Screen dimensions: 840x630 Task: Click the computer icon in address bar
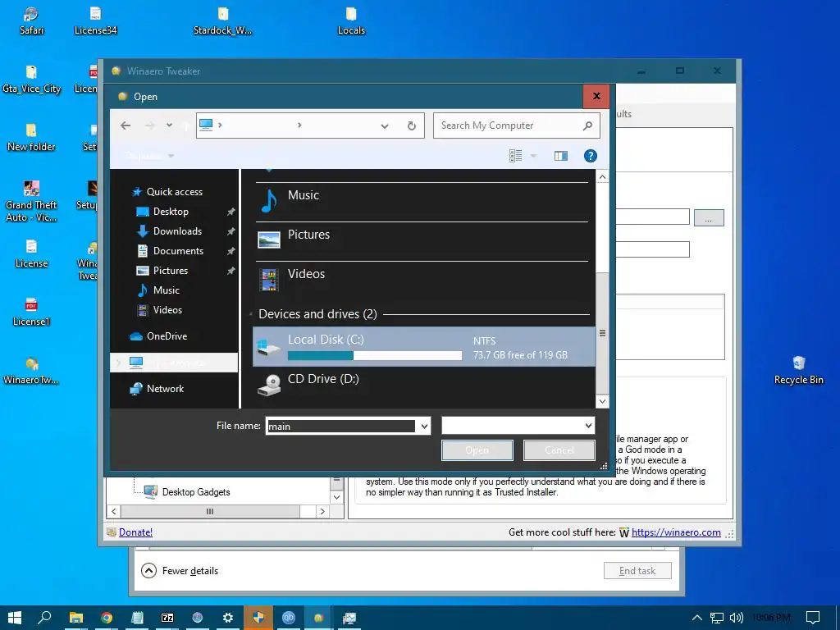[x=206, y=125]
